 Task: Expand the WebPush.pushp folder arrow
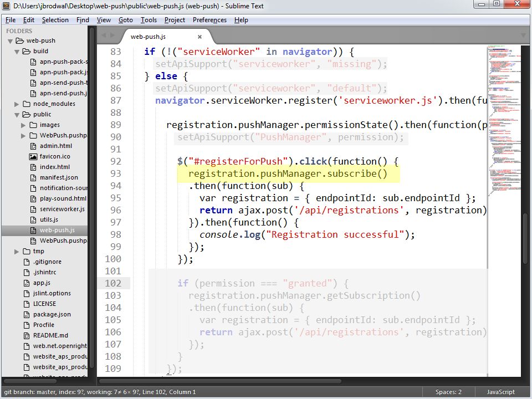(23, 136)
